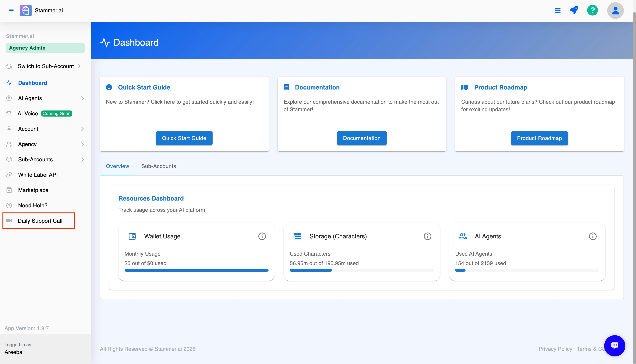This screenshot has height=364, width=636.
Task: Click Storage Characters info icon
Action: [x=427, y=236]
